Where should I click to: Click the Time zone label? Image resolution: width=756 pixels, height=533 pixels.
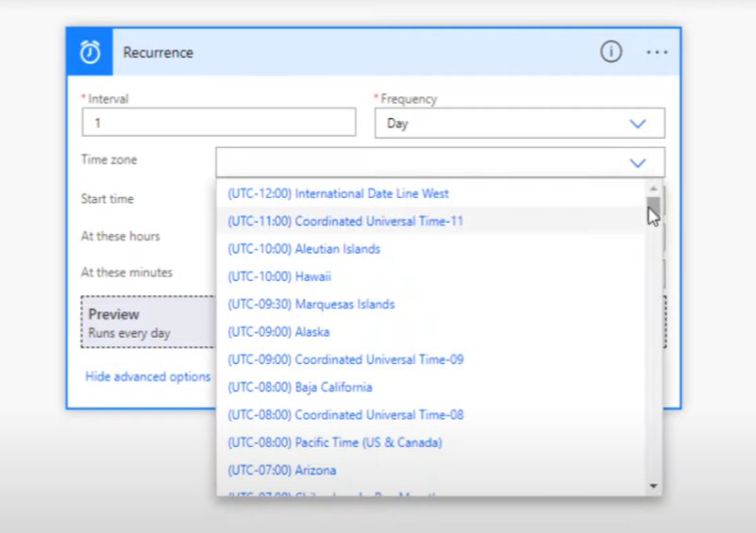[x=109, y=159]
